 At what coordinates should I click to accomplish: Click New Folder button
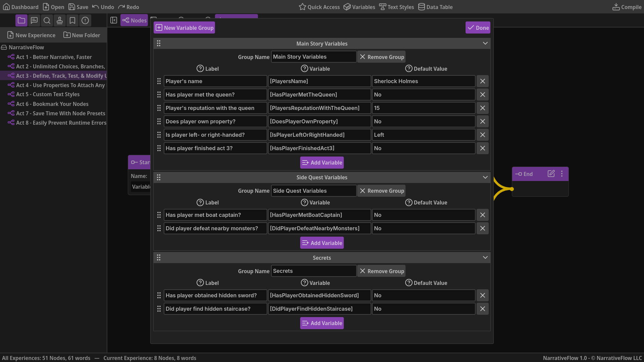point(82,35)
